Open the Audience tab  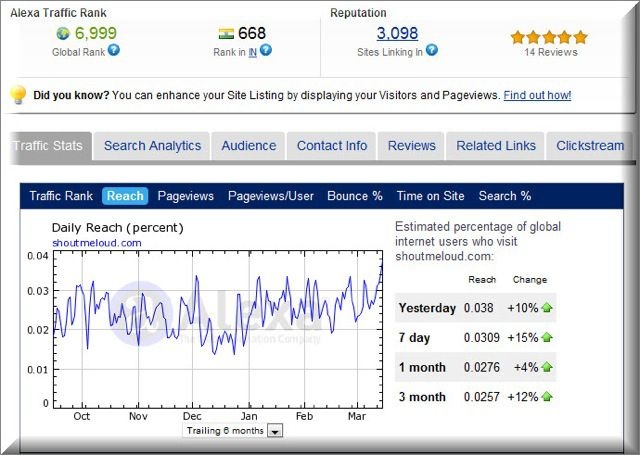pos(248,146)
